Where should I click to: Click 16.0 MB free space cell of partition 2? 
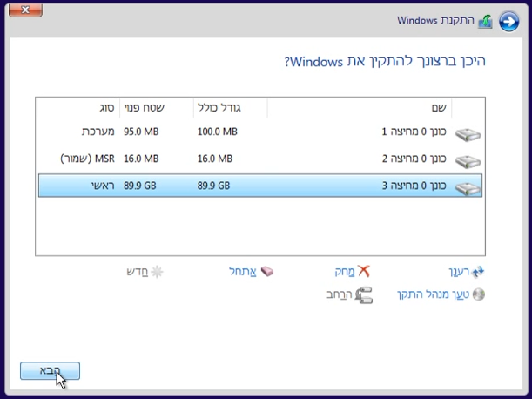(x=141, y=159)
